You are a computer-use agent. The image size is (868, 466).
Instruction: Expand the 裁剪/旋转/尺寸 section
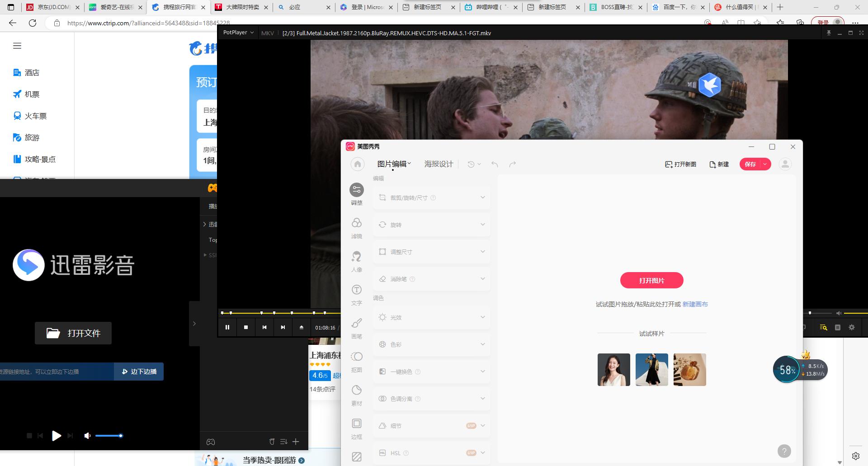tap(431, 198)
